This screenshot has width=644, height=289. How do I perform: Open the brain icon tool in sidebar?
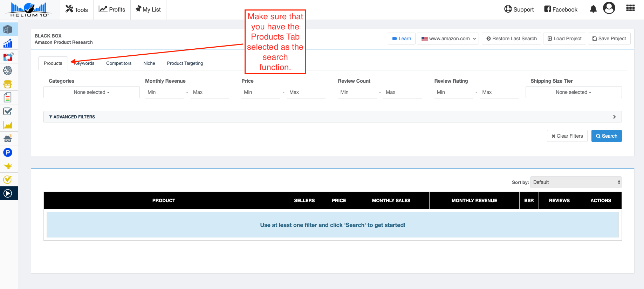[8, 70]
